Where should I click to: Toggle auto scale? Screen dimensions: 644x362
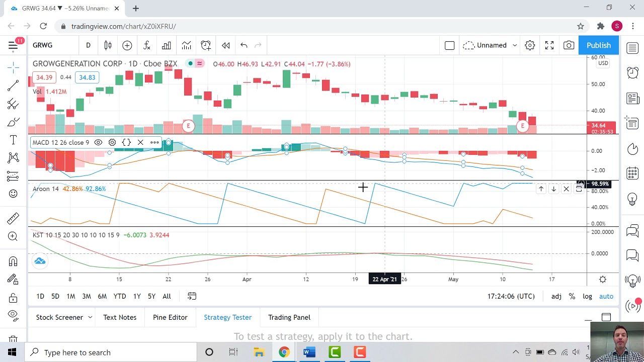(606, 296)
